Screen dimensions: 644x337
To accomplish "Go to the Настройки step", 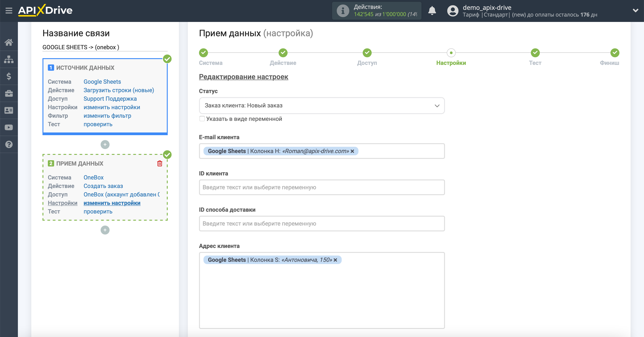I will click(451, 53).
